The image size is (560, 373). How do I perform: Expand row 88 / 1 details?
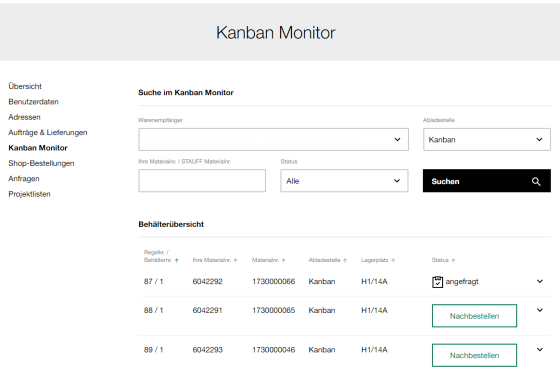(540, 310)
